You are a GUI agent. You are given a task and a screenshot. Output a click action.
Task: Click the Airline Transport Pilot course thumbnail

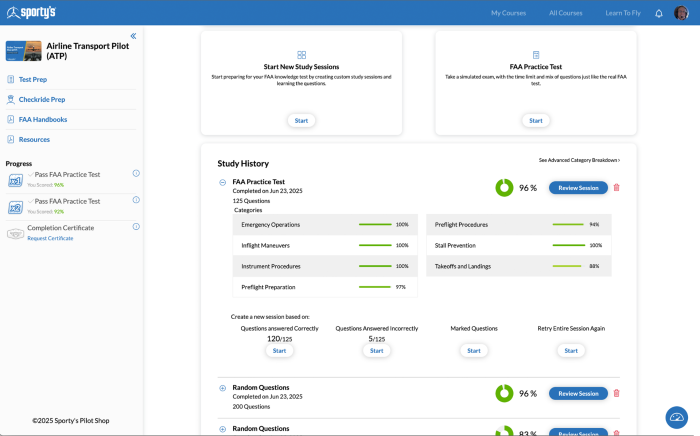click(23, 50)
